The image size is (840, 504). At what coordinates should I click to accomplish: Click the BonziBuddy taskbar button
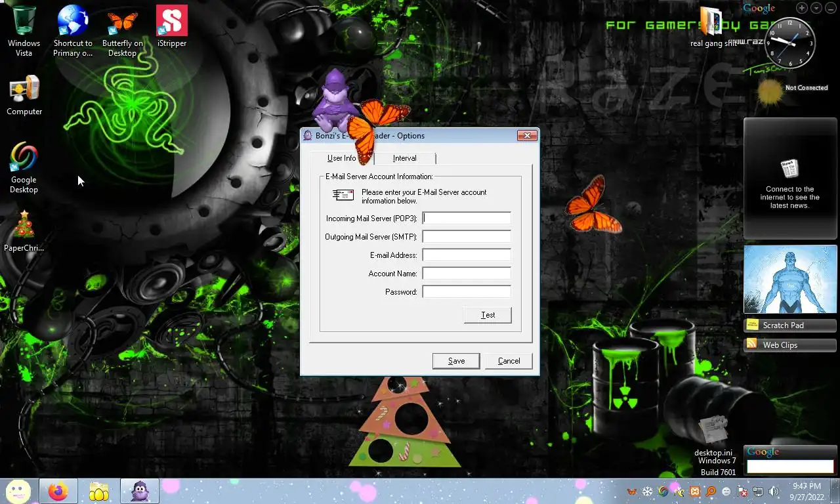click(x=140, y=492)
